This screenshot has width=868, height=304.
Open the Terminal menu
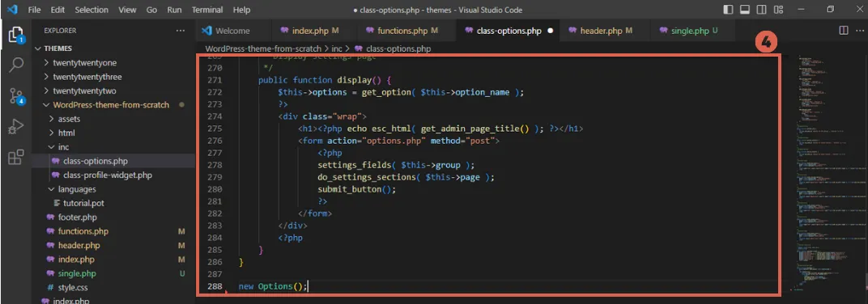pos(208,10)
